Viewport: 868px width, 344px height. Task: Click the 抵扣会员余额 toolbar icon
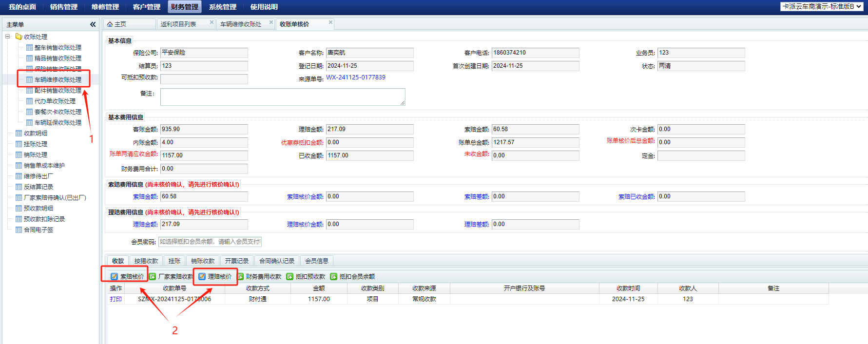[334, 276]
